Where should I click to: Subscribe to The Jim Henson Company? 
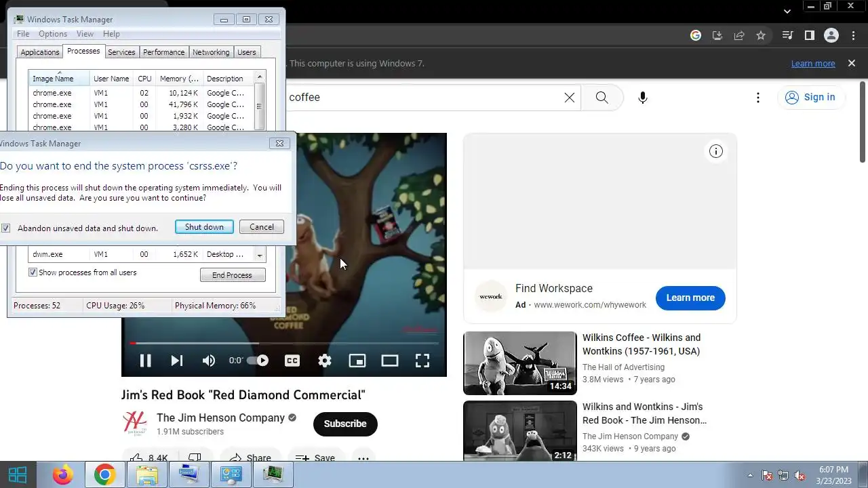tap(345, 424)
